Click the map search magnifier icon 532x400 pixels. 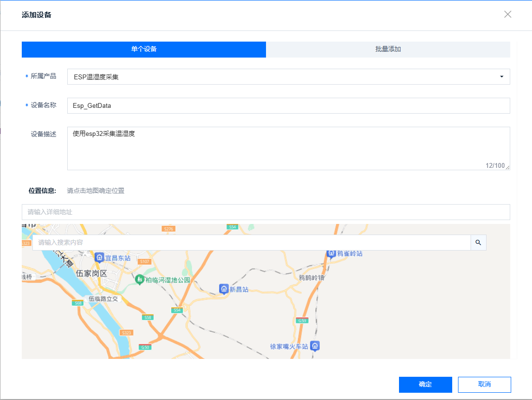pyautogui.click(x=478, y=242)
